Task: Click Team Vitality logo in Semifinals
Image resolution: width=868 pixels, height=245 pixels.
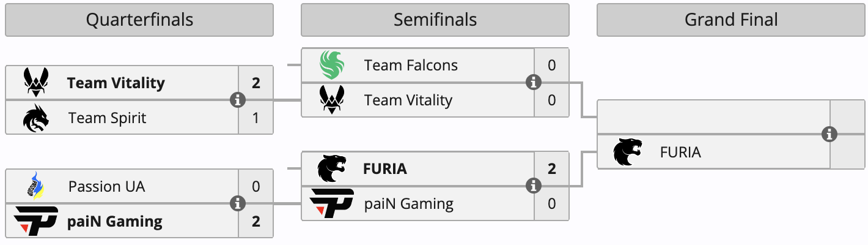Action: coord(332,100)
